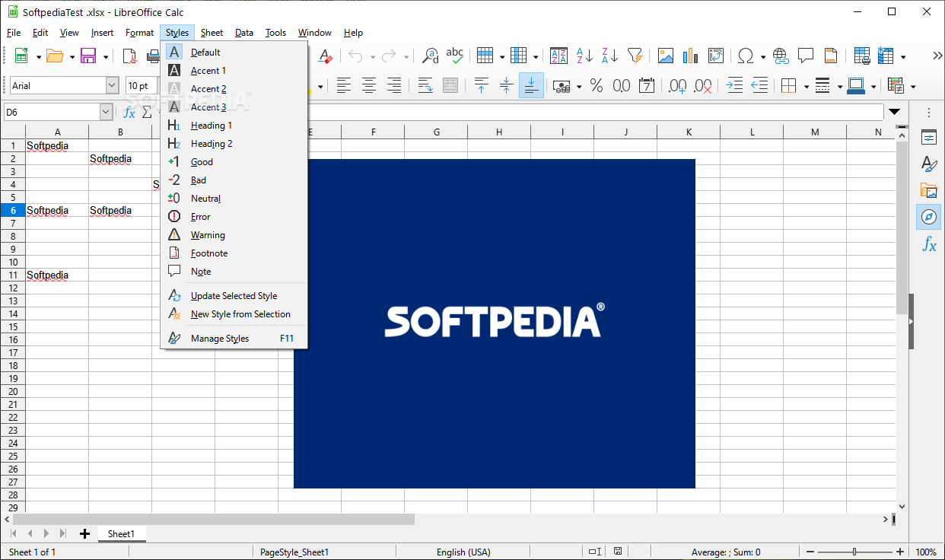Choose Accent 1 from Styles menu

[234, 71]
